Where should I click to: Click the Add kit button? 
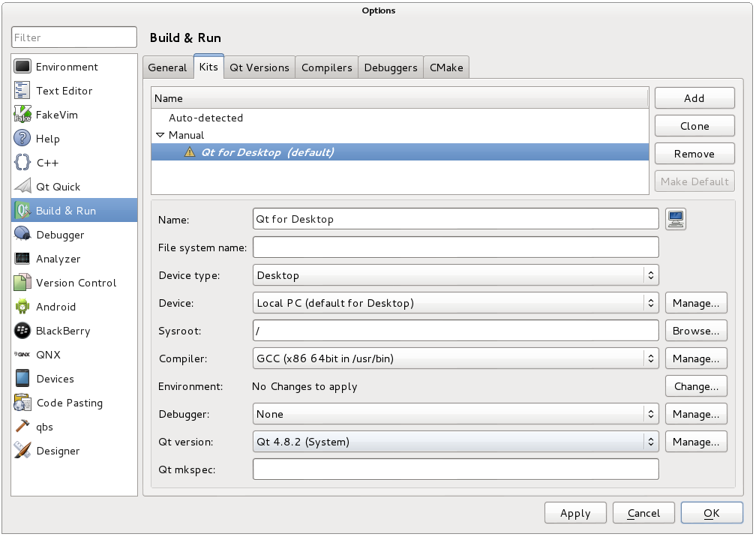[x=694, y=98]
